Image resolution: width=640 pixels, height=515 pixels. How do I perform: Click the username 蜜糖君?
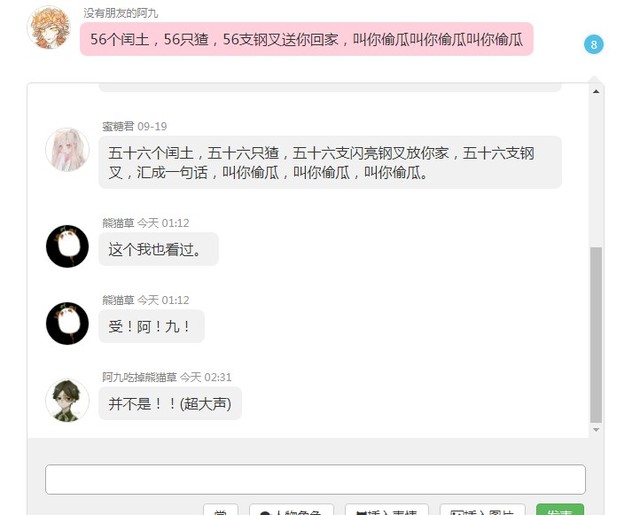click(118, 126)
